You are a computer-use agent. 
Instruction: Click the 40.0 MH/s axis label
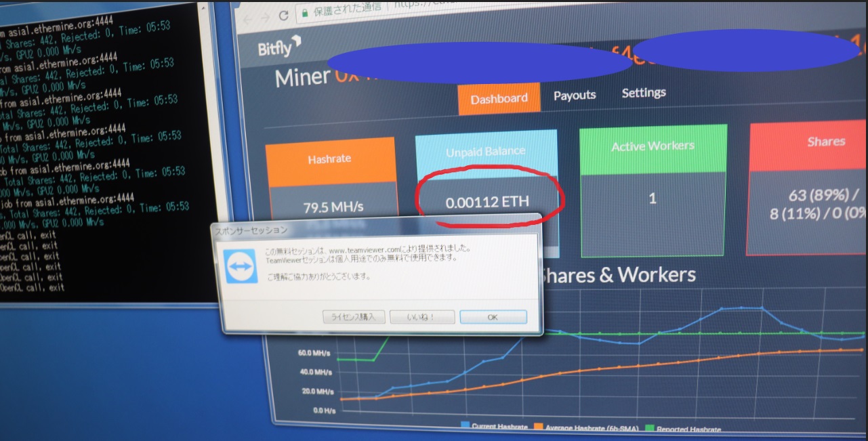coord(315,373)
